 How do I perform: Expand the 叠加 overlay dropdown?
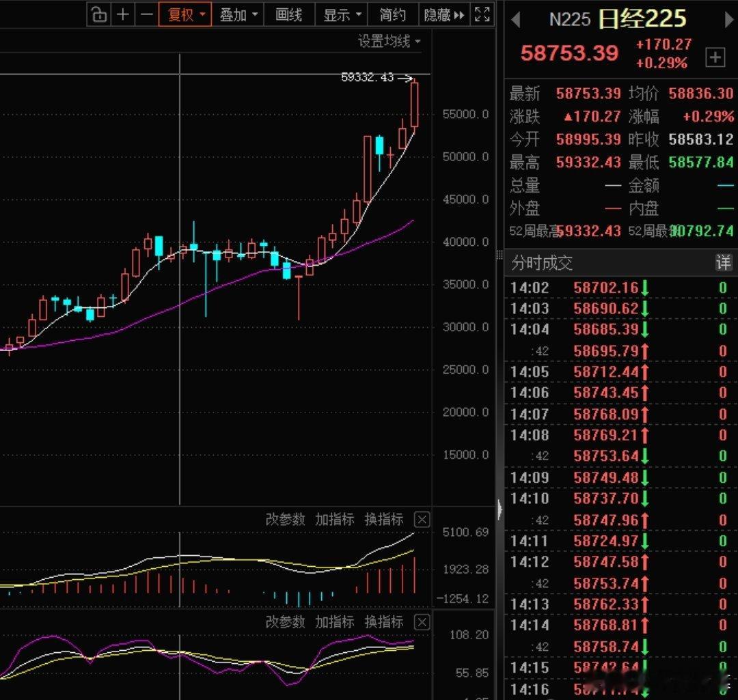[238, 14]
